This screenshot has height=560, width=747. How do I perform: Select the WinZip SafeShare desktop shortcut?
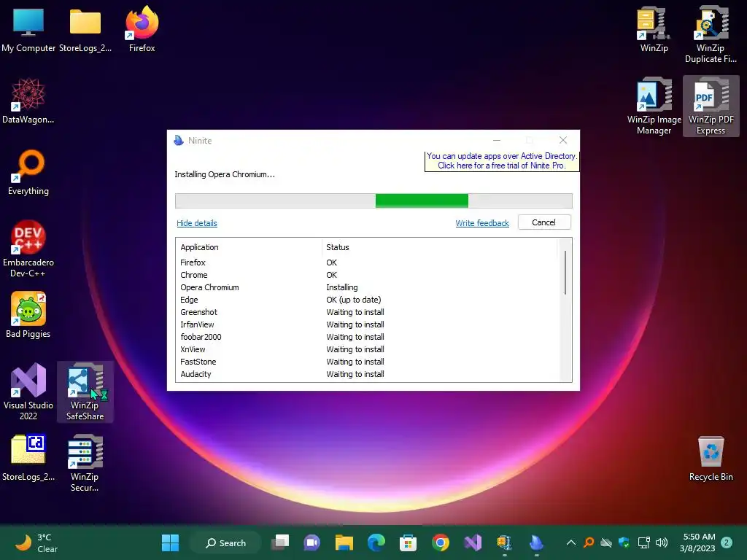(x=85, y=392)
